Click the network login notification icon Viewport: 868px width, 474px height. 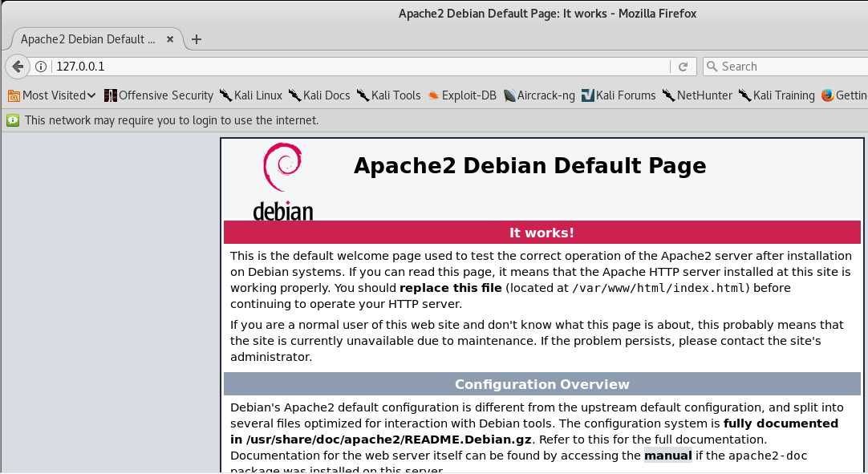(13, 120)
